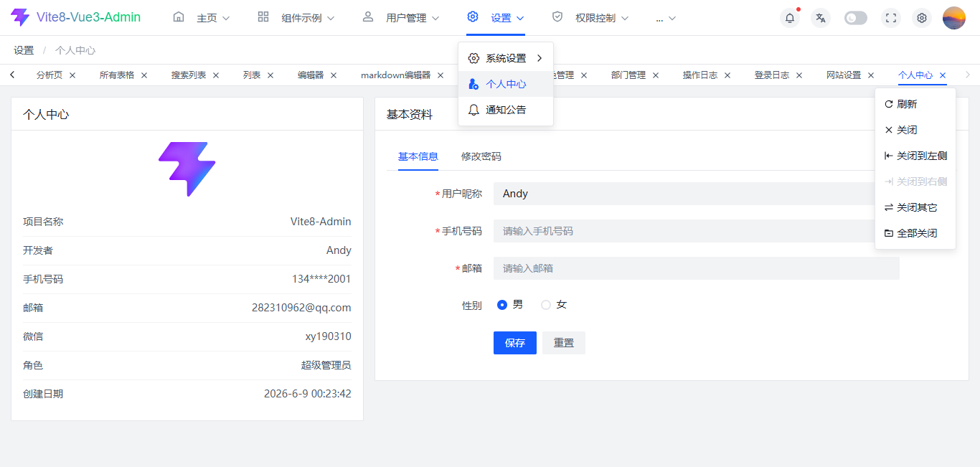Click the 重置 button
The image size is (980, 467).
tap(564, 343)
